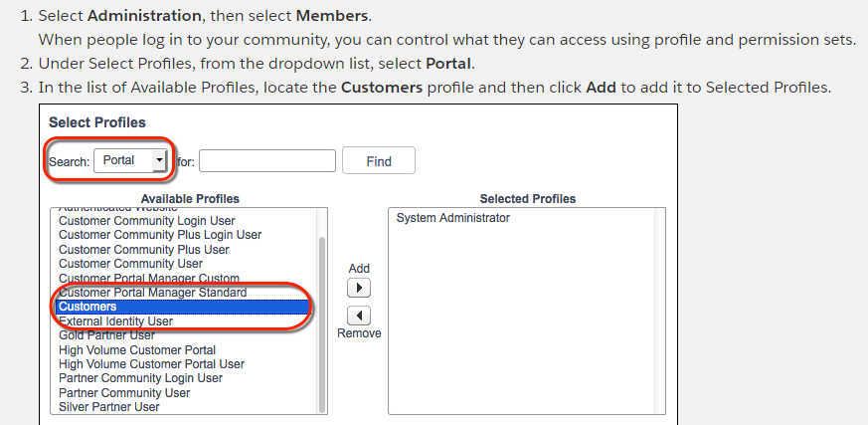Click the Add right-arrow button

point(359,288)
